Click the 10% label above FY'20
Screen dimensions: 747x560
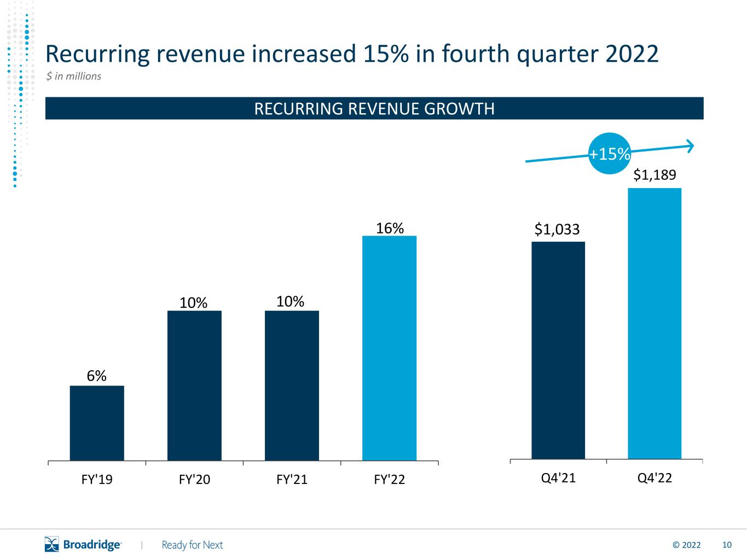pyautogui.click(x=194, y=302)
